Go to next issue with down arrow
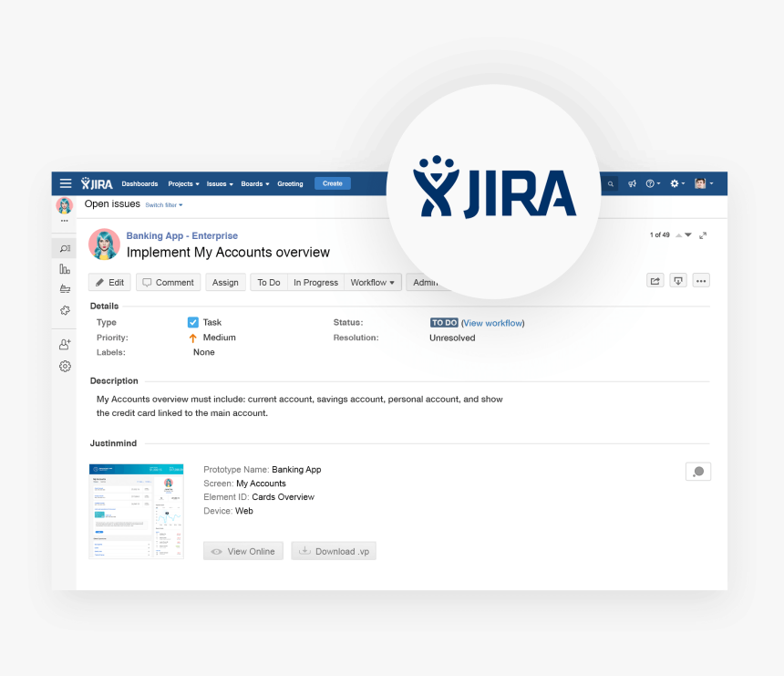The height and width of the screenshot is (676, 784). 688,235
